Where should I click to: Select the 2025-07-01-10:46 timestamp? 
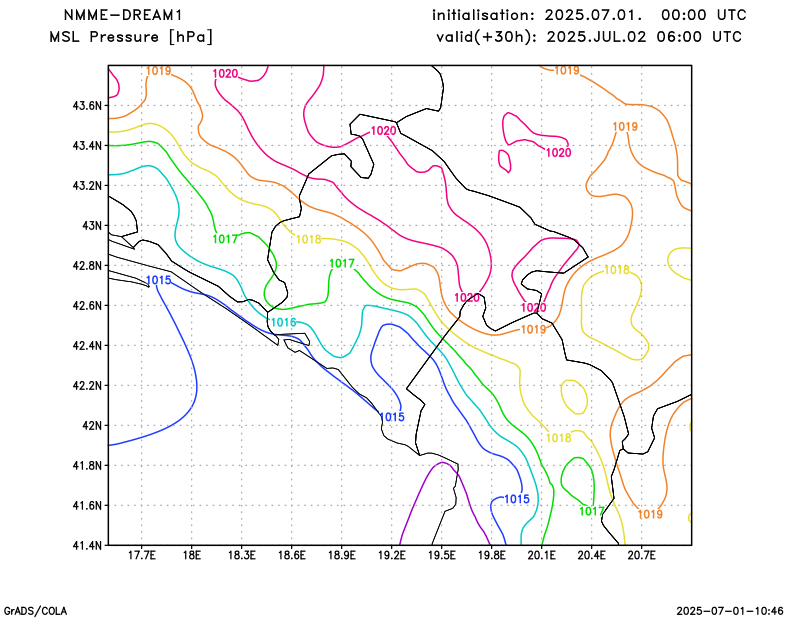tap(730, 611)
